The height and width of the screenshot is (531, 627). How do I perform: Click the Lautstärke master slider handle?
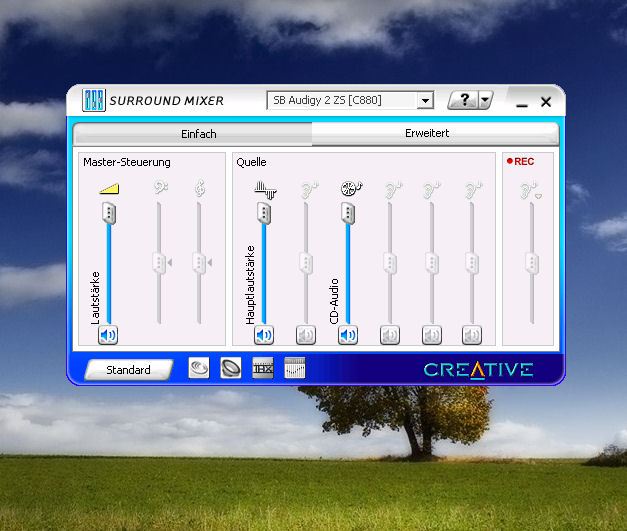[109, 214]
